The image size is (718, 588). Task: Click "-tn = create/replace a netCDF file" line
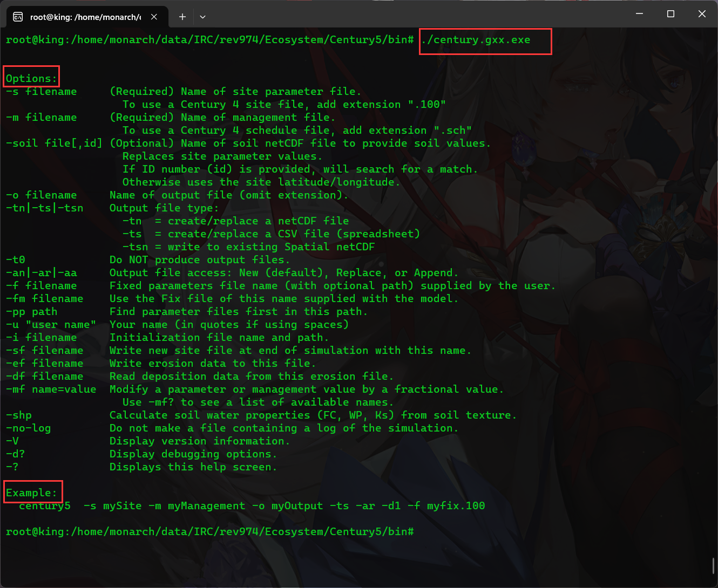click(x=235, y=221)
